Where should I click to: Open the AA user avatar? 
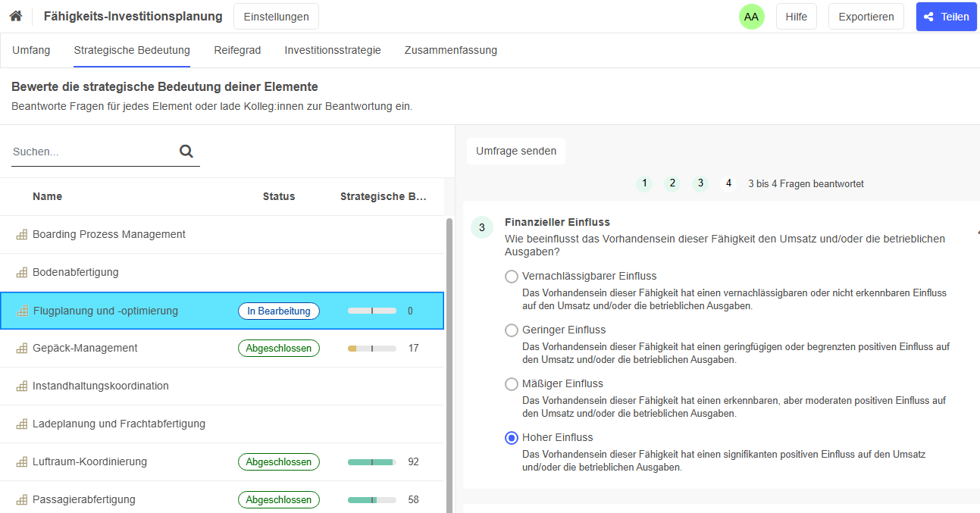tap(751, 16)
